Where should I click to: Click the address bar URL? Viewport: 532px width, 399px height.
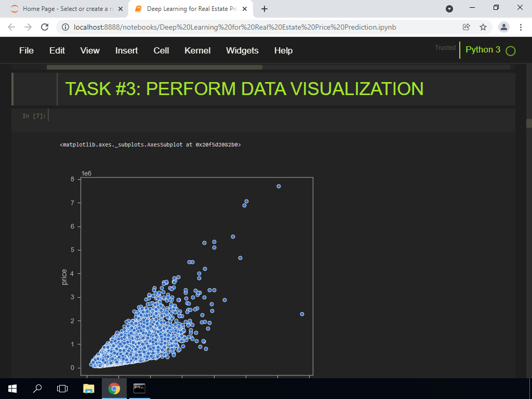click(x=235, y=27)
